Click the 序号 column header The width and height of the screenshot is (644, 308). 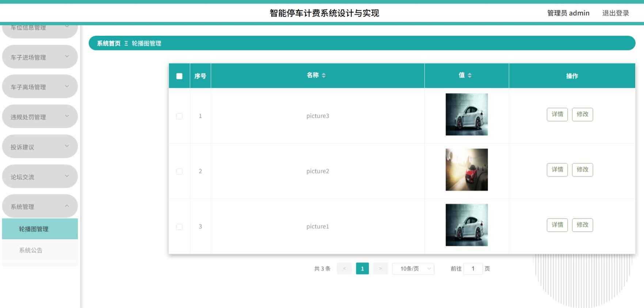200,76
